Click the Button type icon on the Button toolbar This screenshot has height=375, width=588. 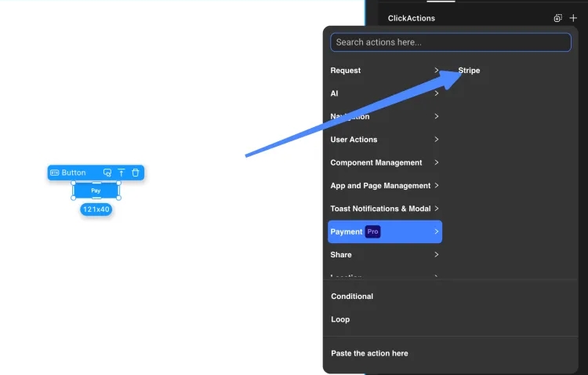point(55,173)
